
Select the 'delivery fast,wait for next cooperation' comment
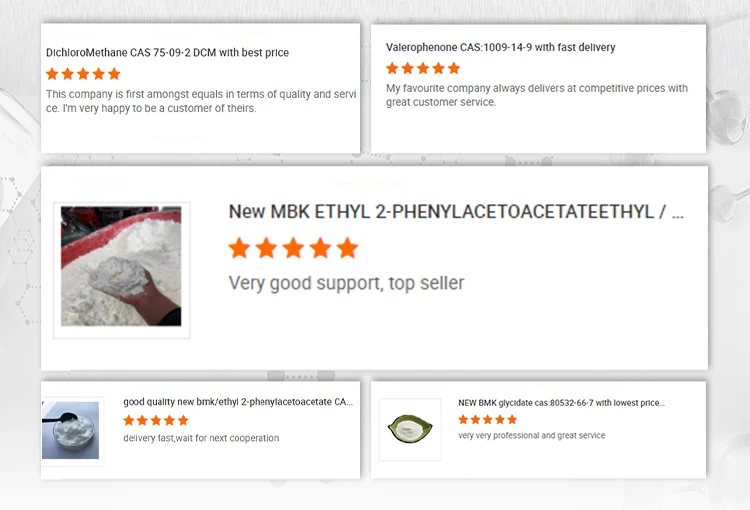point(201,438)
